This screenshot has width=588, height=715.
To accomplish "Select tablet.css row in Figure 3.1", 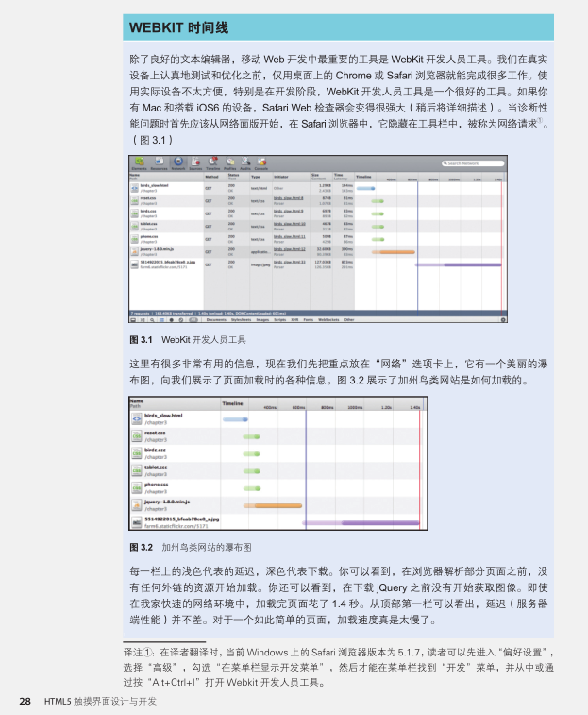I will [317, 226].
